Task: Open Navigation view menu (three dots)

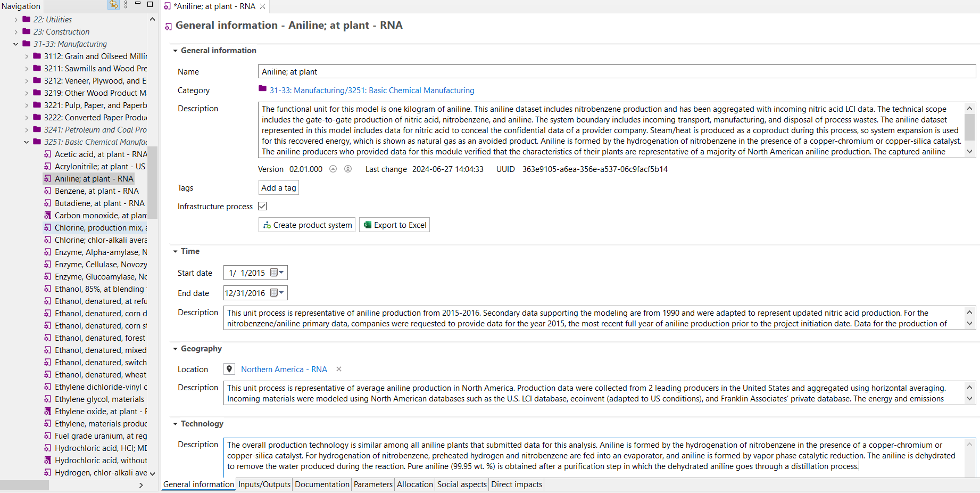Action: tap(126, 5)
